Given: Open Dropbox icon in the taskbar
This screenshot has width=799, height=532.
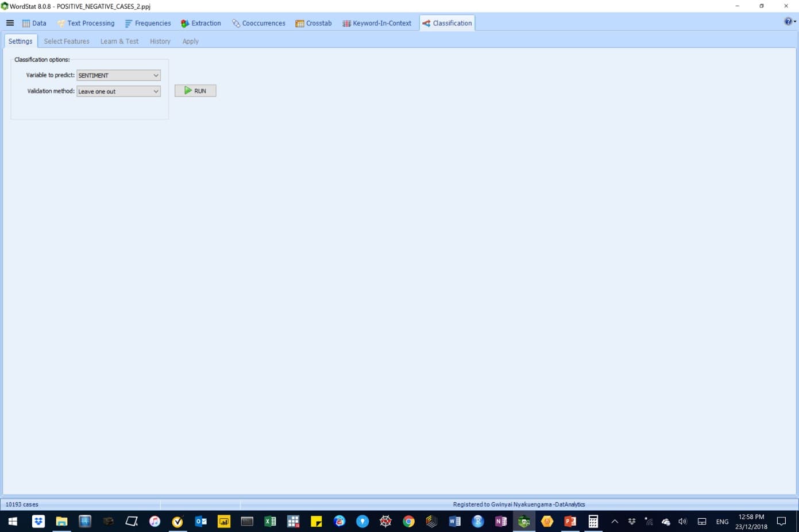Looking at the screenshot, I should (38, 521).
